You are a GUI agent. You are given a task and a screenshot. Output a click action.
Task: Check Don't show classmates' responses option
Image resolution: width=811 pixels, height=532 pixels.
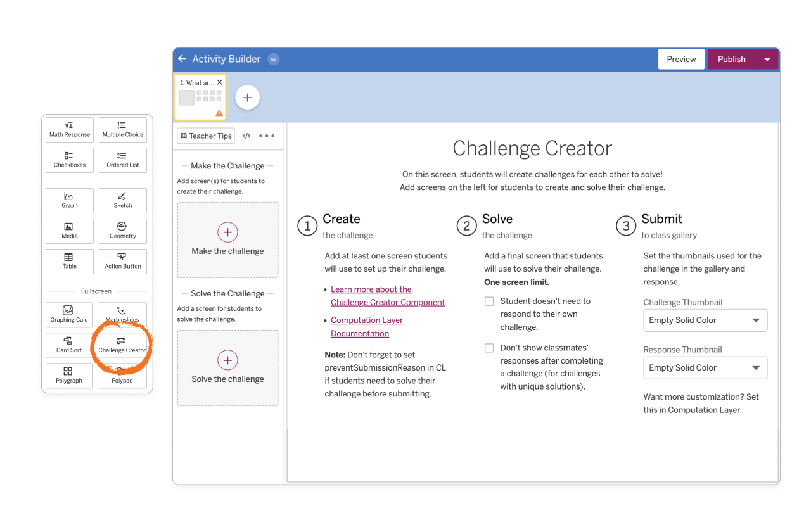pos(489,348)
